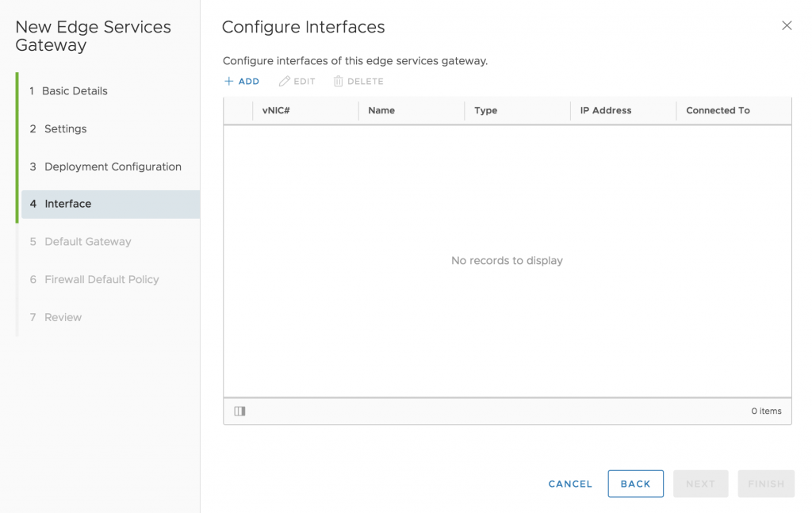The width and height of the screenshot is (812, 513).
Task: Open the column picker icon in the table footer
Action: point(239,411)
